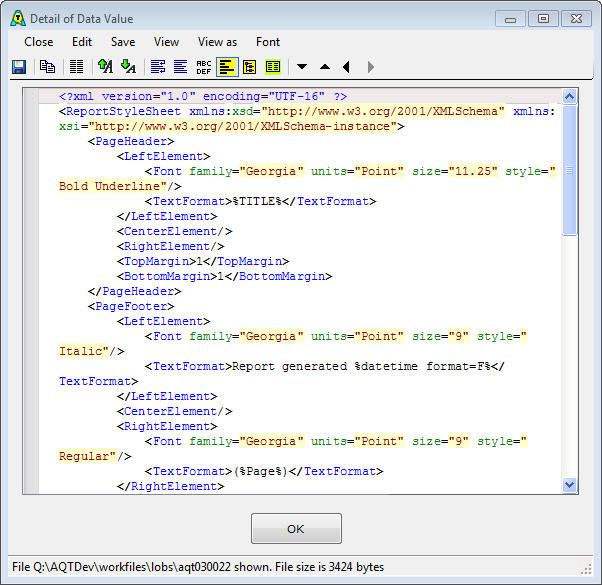
Task: Decrease font size with green down arrow
Action: (128, 66)
